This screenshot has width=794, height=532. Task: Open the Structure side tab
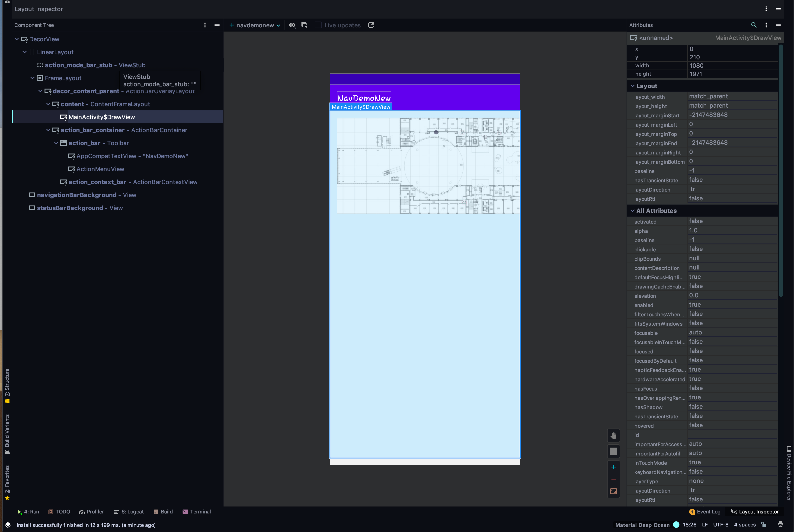click(x=7, y=386)
